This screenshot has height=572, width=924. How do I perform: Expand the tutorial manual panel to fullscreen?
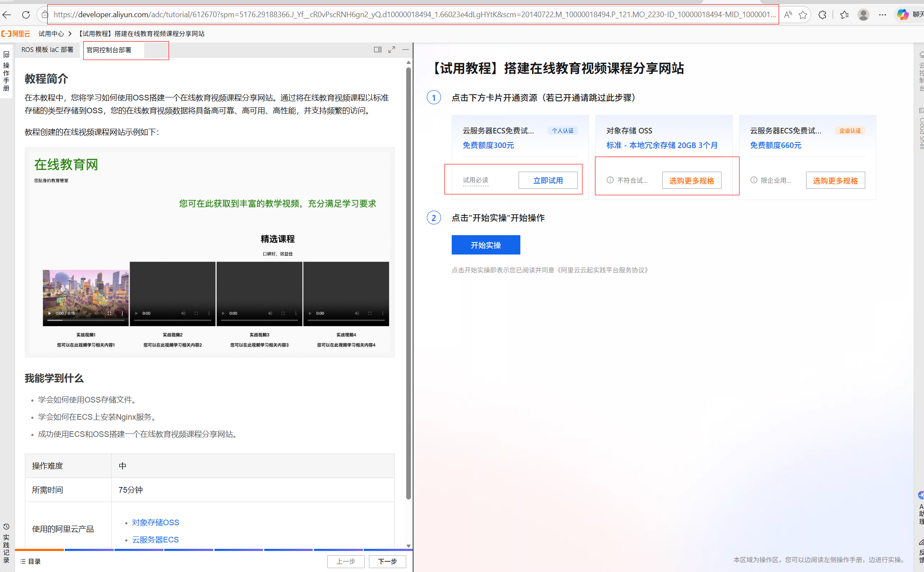pyautogui.click(x=391, y=49)
